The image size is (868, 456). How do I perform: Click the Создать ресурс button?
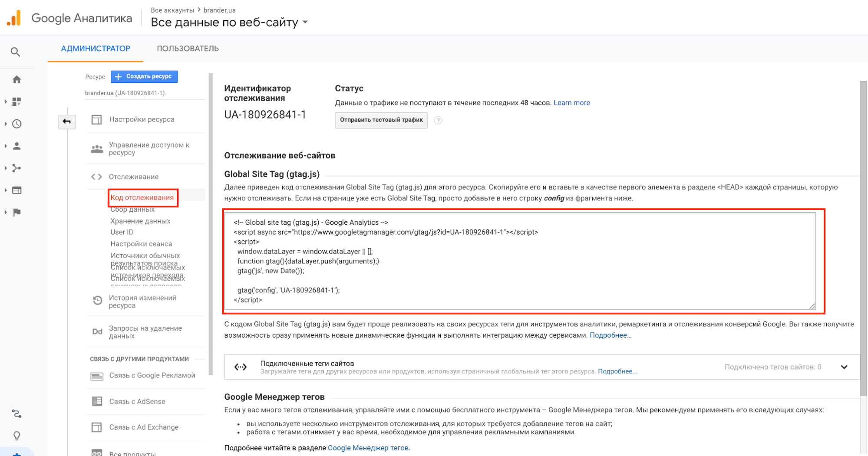coord(144,76)
